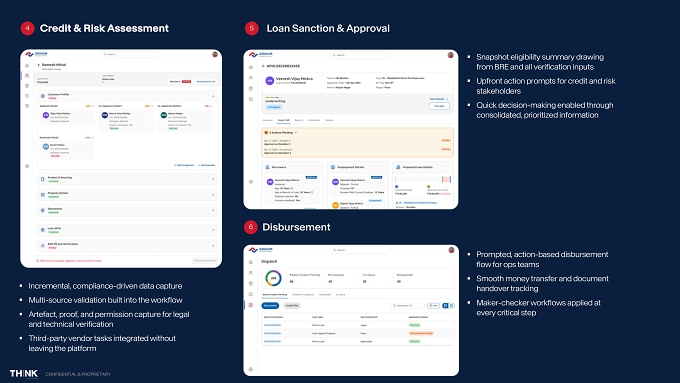The image size is (680, 383).
Task: Select the Batch Creation Pending tab
Action: pyautogui.click(x=275, y=295)
